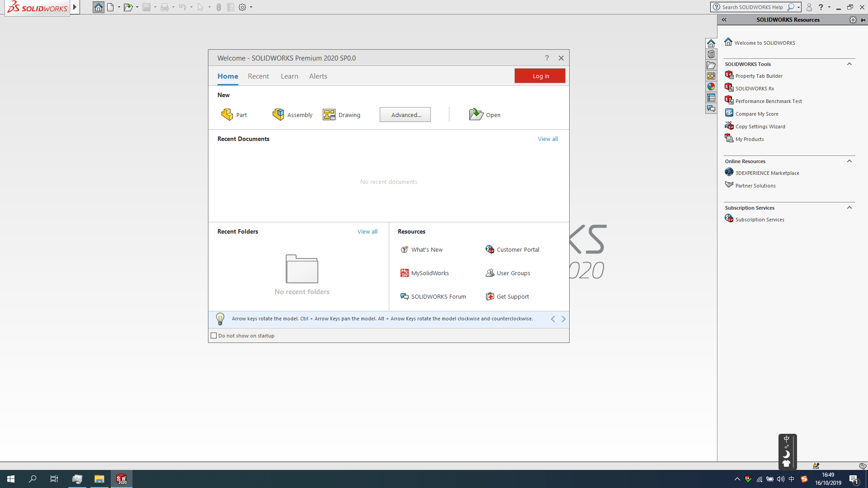Open the Help question mark dropdown arrow
Viewport: 868px width, 488px height.
(829, 7)
